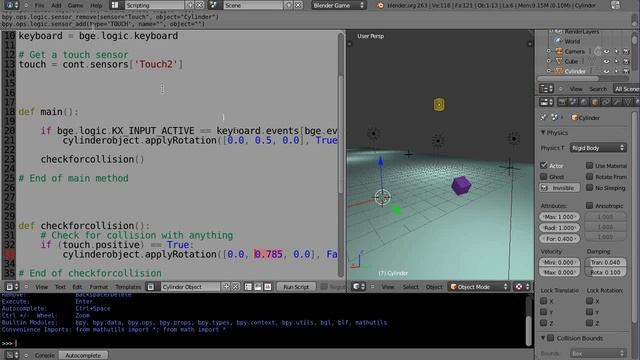640x360 pixels.
Task: Switch to Scene properties tab icon
Action: click(573, 102)
